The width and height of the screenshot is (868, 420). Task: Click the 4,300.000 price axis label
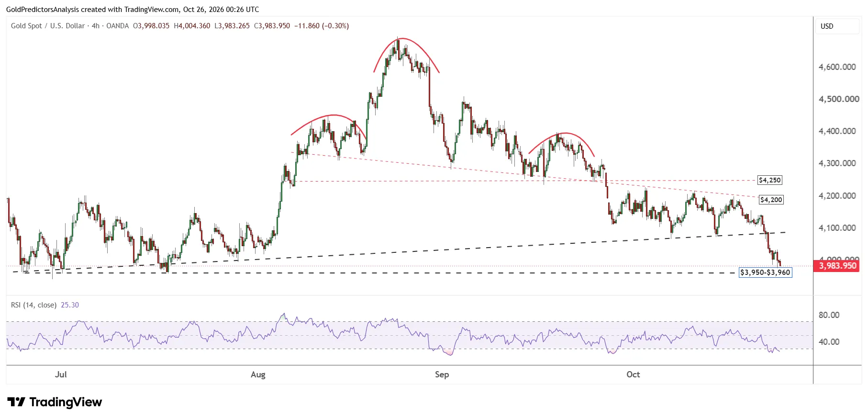coord(837,163)
